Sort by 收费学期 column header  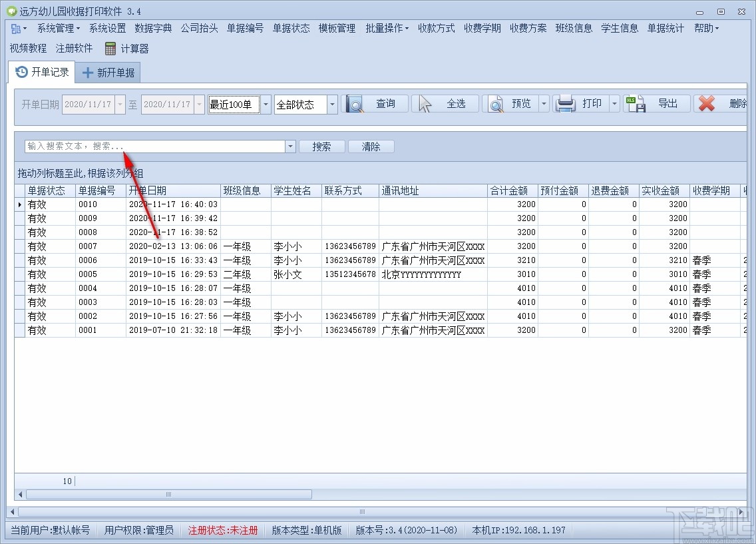tap(715, 190)
